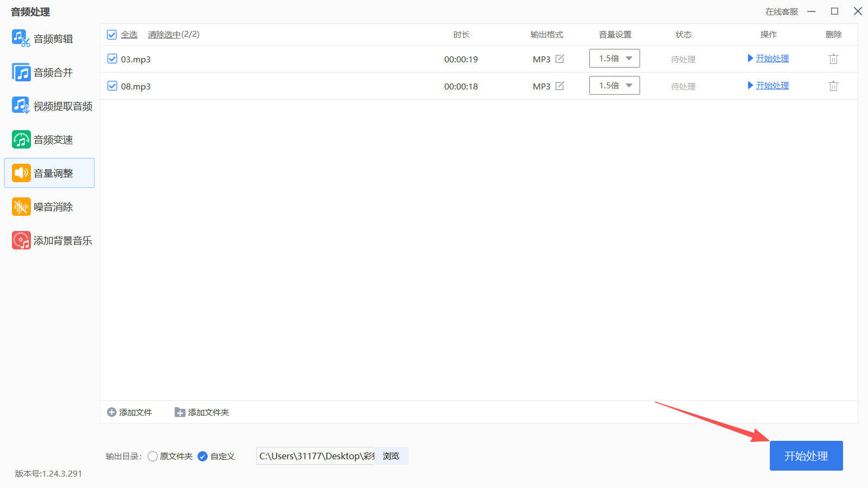The image size is (868, 488).
Task: Uncheck the 03.mp3 file checkbox
Action: (112, 59)
